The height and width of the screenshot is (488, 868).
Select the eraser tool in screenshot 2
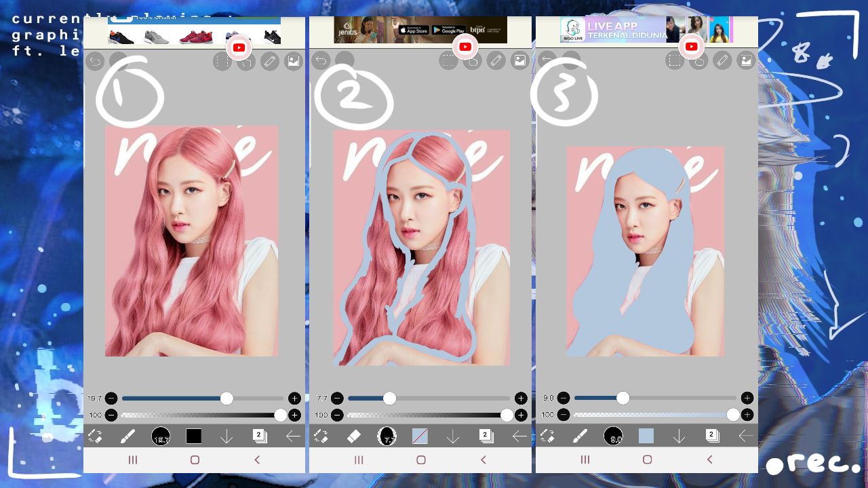pyautogui.click(x=354, y=436)
